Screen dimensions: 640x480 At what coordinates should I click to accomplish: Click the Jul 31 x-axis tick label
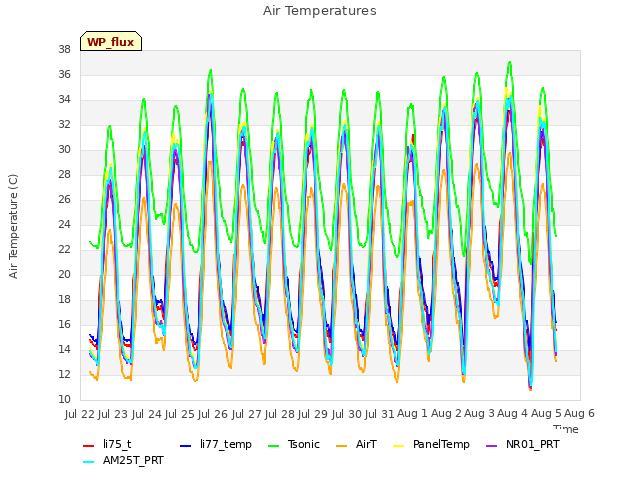click(x=379, y=414)
